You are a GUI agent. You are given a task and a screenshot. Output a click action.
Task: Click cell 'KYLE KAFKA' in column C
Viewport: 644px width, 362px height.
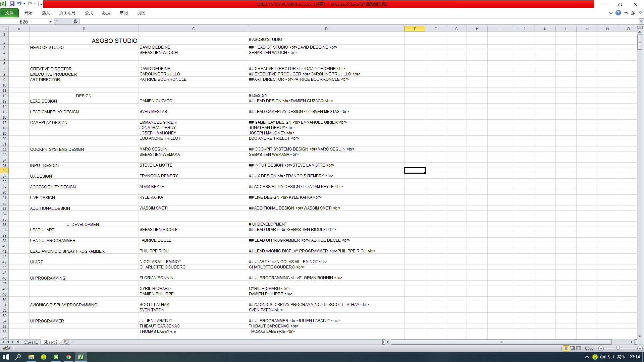(193, 197)
